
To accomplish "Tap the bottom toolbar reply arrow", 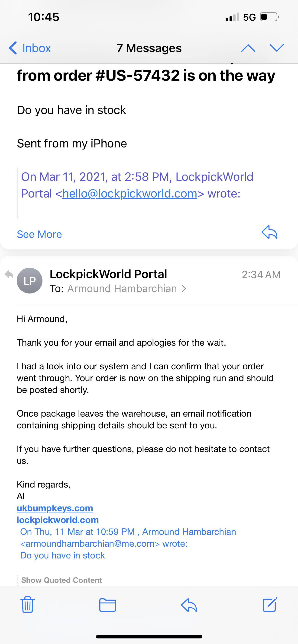I will (x=189, y=605).
